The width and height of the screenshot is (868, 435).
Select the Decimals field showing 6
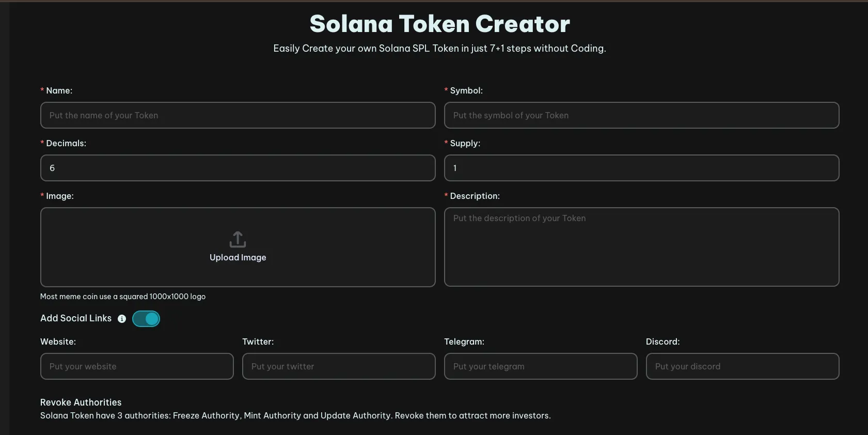coord(238,168)
